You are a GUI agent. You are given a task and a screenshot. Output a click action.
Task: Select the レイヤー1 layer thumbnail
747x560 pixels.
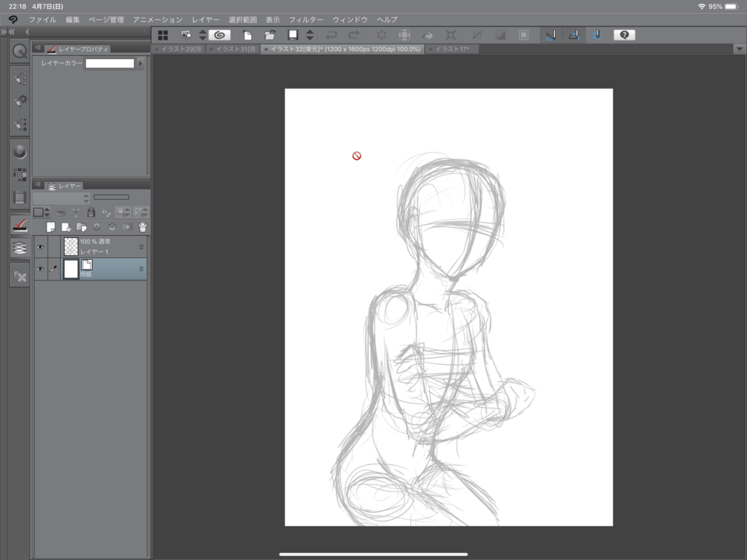click(x=70, y=246)
